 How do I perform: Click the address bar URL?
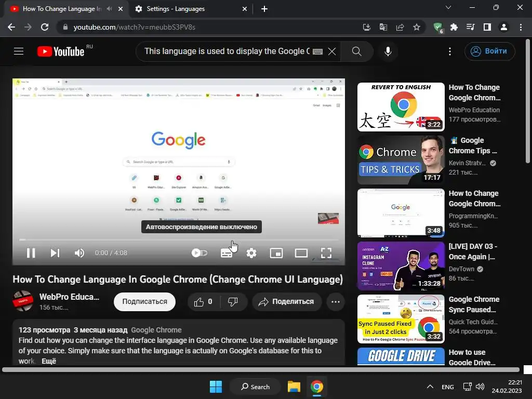coord(135,27)
